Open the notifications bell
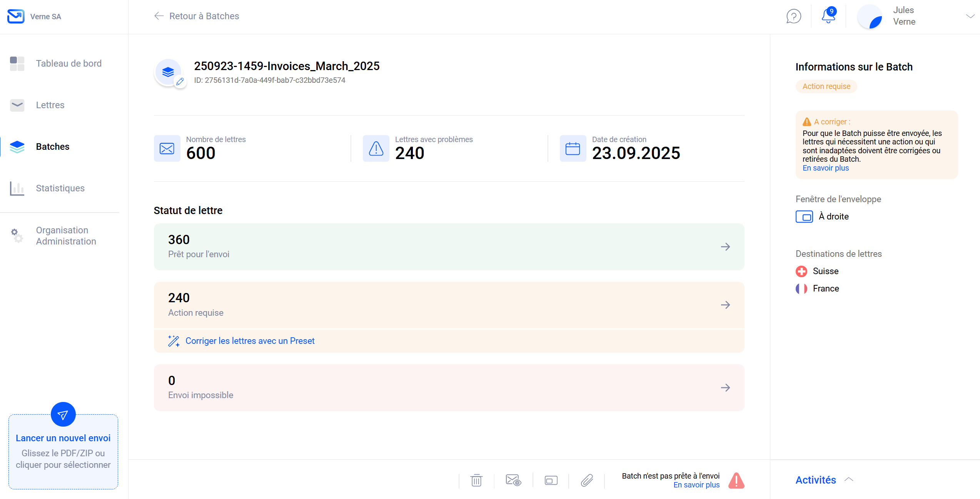 [x=828, y=16]
